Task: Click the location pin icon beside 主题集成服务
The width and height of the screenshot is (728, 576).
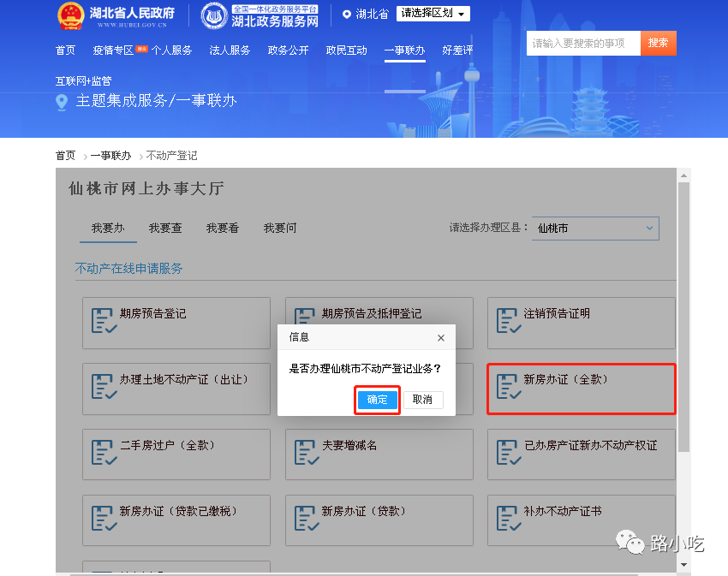Action: pyautogui.click(x=62, y=102)
